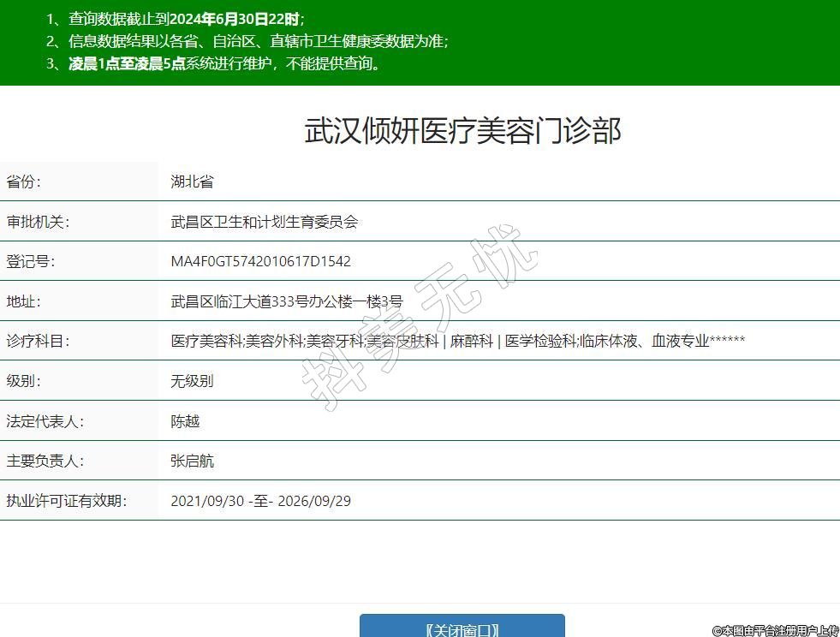Click the 主要负责人 row label
The image size is (840, 637).
pyautogui.click(x=45, y=461)
